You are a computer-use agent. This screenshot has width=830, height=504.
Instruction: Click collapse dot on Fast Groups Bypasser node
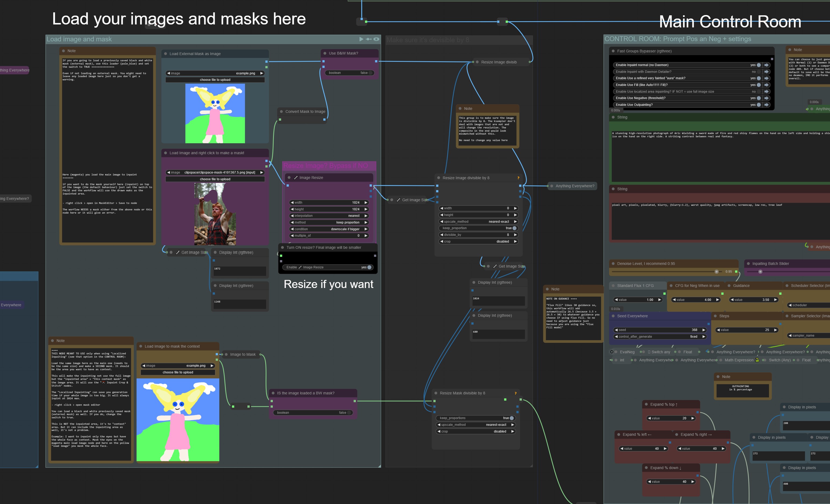613,51
